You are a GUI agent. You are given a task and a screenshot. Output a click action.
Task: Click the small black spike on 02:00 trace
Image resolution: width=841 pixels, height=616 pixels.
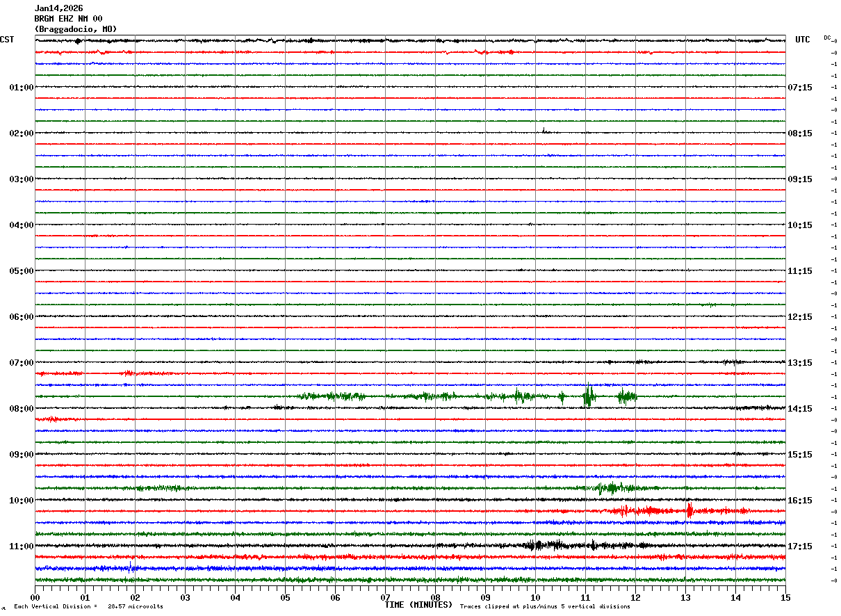pyautogui.click(x=544, y=130)
